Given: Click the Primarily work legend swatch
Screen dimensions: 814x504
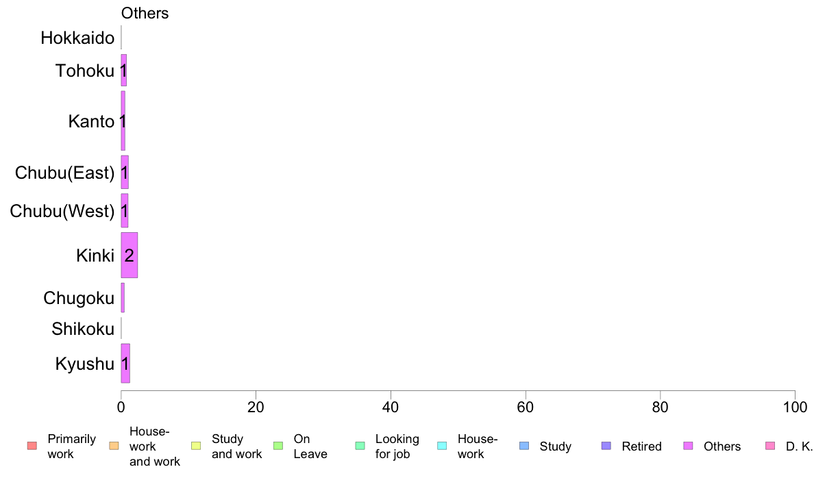Looking at the screenshot, I should tap(32, 446).
